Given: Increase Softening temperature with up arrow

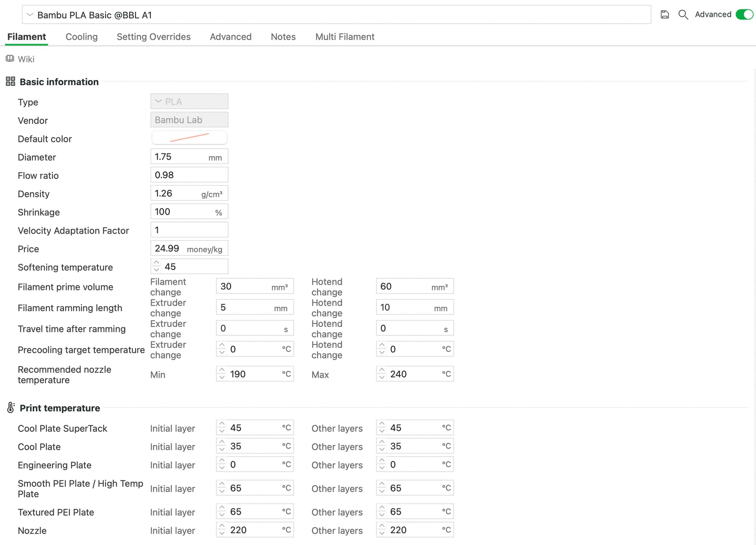Looking at the screenshot, I should click(x=156, y=263).
